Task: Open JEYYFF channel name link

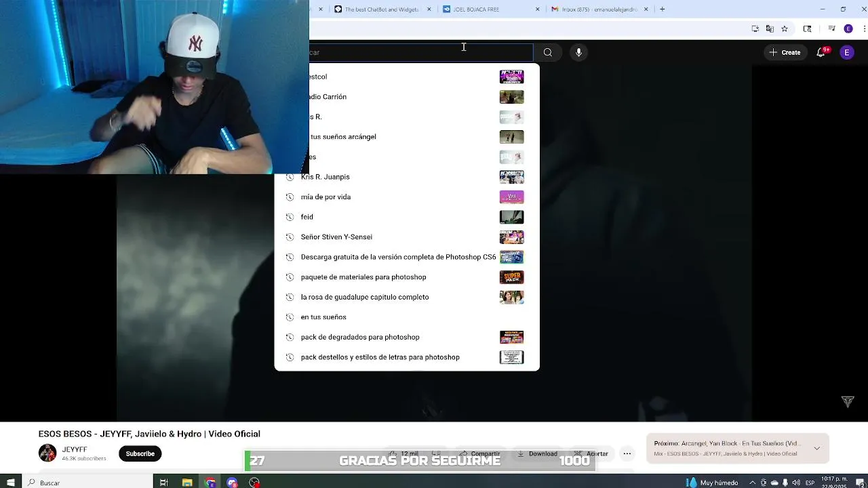Action: [75, 449]
